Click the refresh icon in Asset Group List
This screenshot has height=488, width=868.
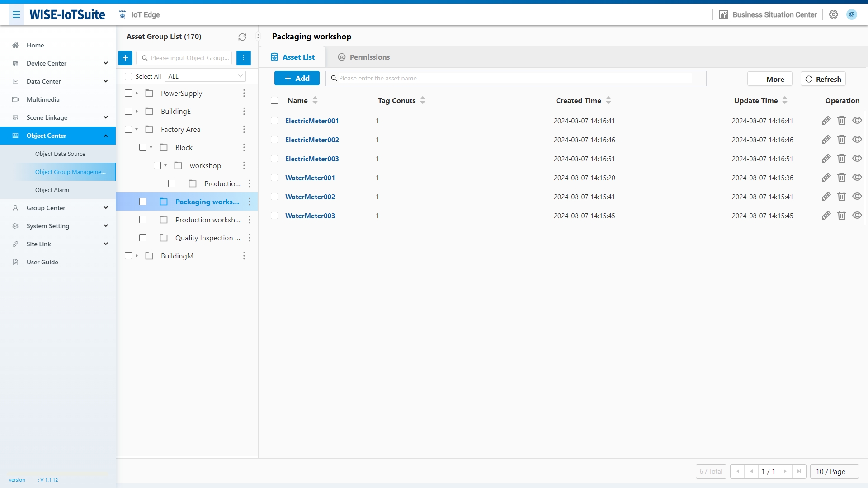tap(243, 36)
